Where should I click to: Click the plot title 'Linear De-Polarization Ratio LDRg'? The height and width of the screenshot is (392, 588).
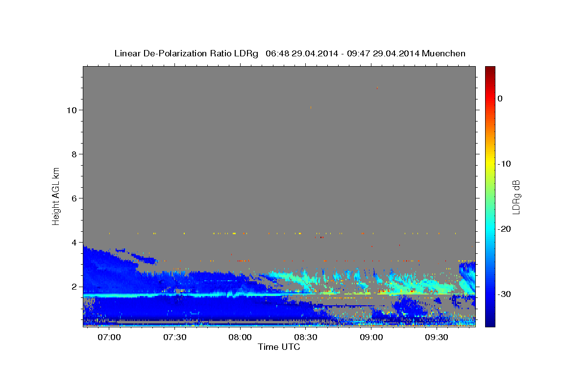(x=186, y=53)
